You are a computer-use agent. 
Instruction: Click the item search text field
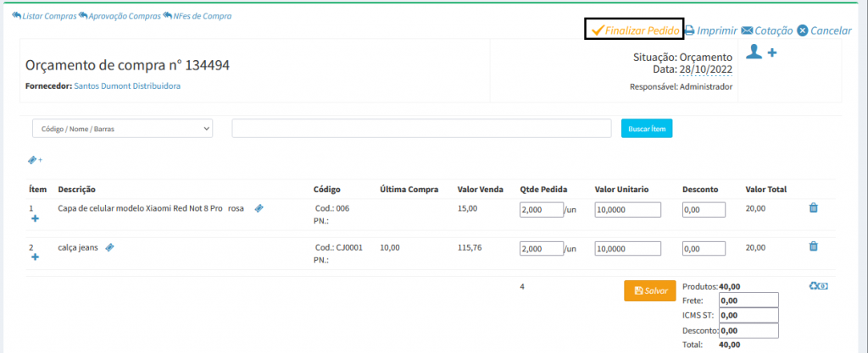point(421,128)
